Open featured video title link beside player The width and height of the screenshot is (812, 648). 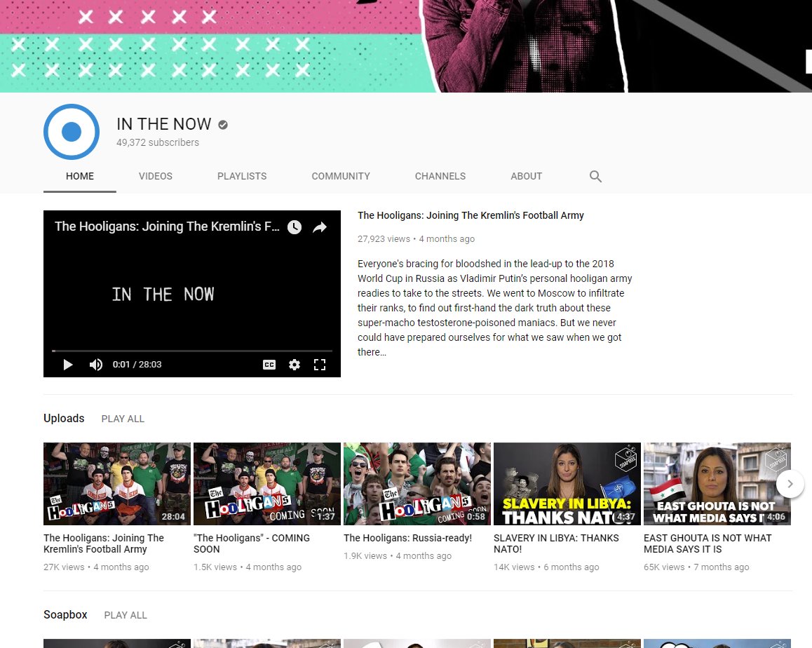tap(471, 215)
